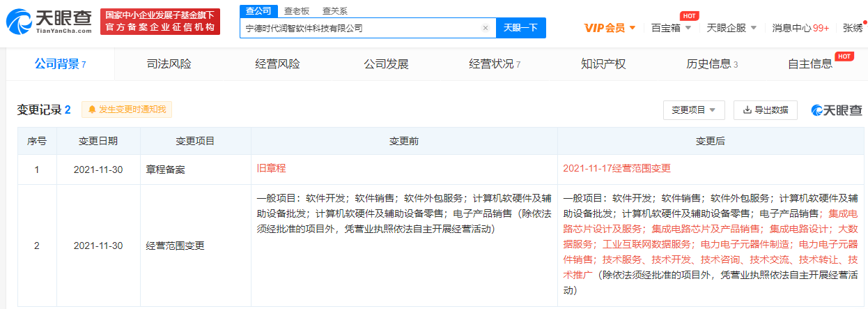Click the TianYanCha logo at top left
The width and height of the screenshot is (868, 309).
click(49, 21)
